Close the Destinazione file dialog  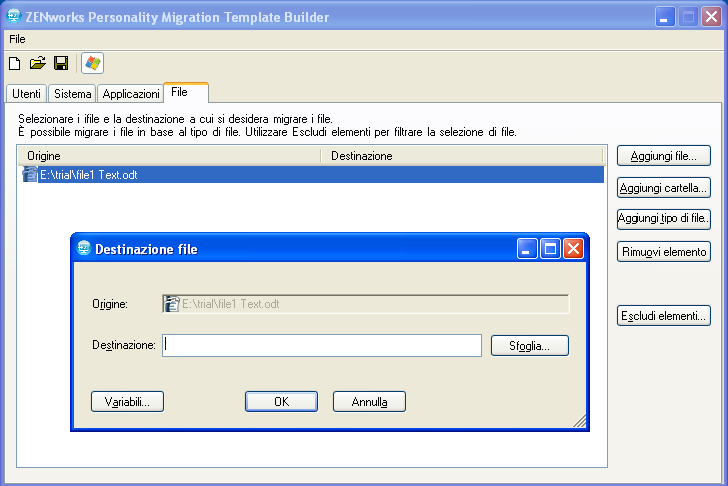pyautogui.click(x=573, y=249)
